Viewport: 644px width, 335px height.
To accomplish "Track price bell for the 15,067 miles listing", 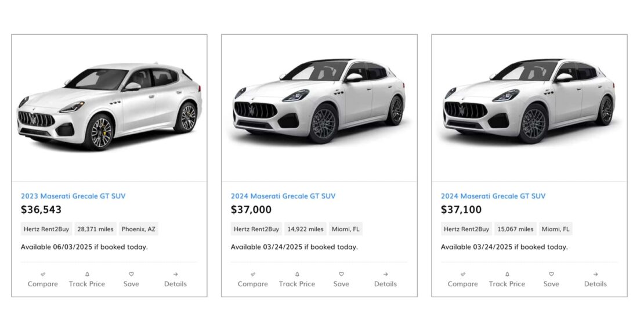I will [507, 274].
